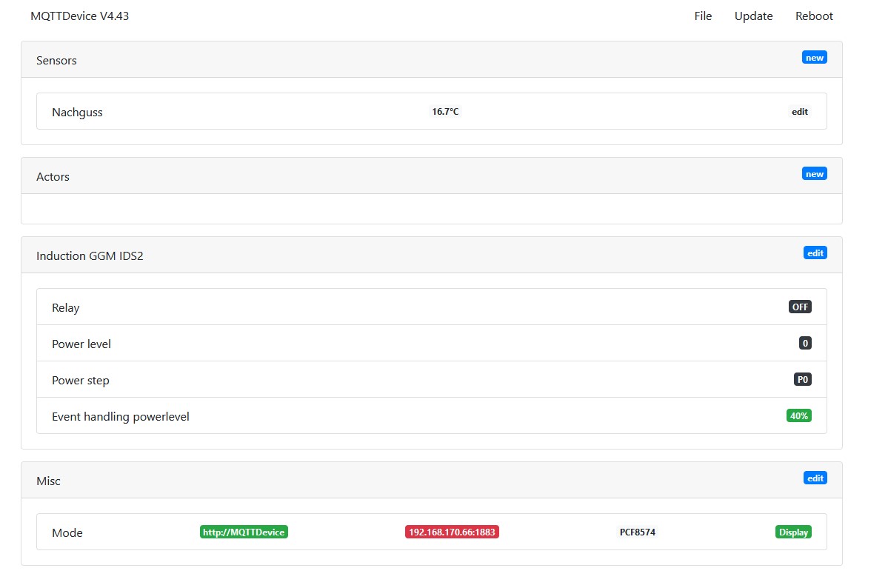Click the Relay OFF status badge
This screenshot has height=588, width=888.
click(x=799, y=307)
